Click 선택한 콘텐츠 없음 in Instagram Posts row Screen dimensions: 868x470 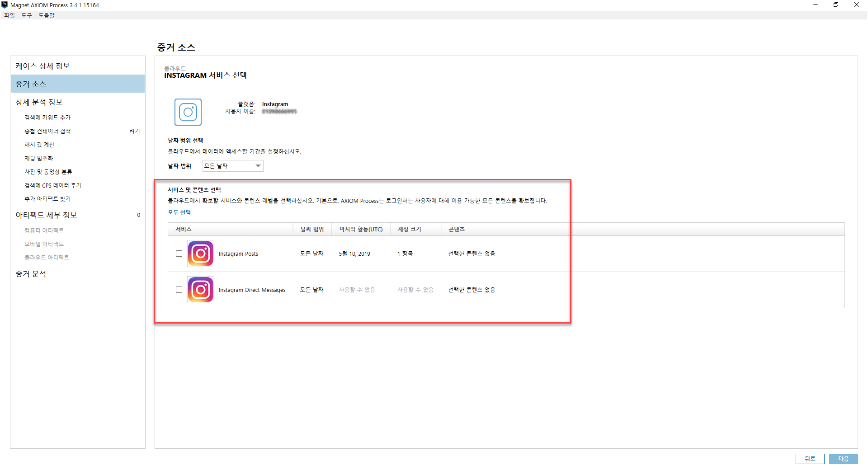(472, 254)
